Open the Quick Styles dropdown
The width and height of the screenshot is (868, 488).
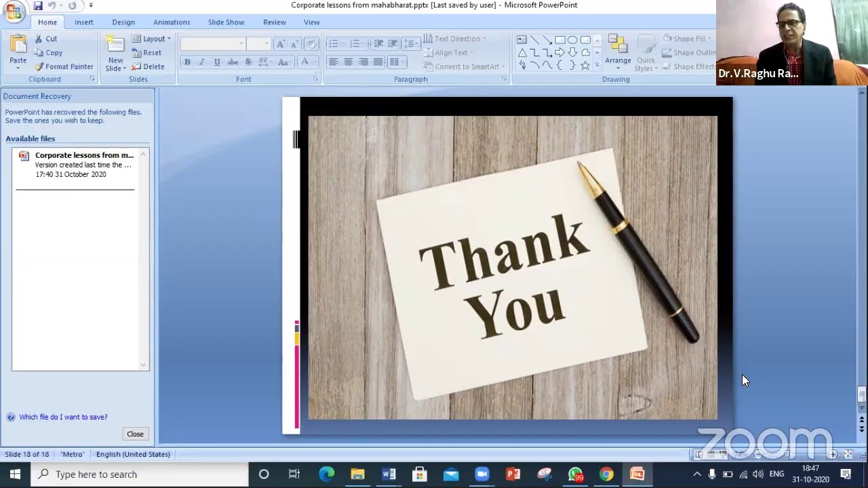click(646, 52)
